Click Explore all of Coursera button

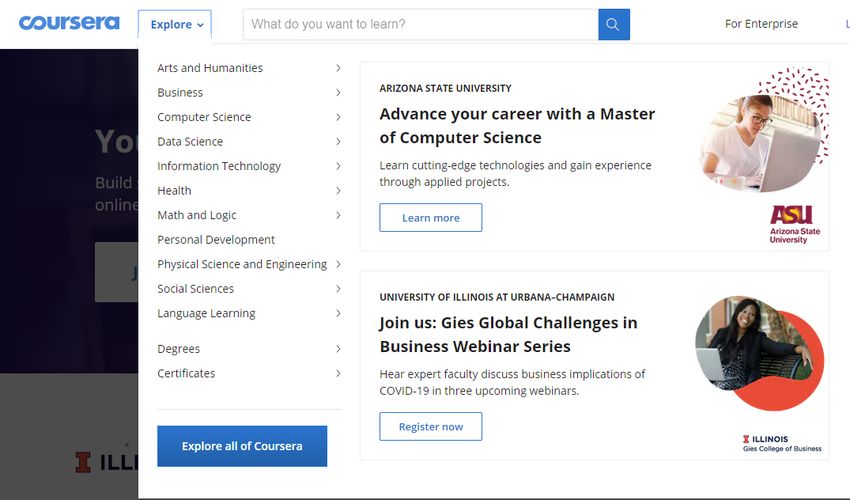[242, 446]
